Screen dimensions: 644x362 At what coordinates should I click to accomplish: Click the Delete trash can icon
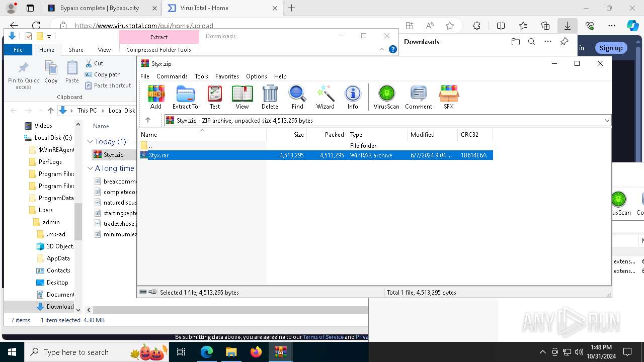pyautogui.click(x=270, y=97)
